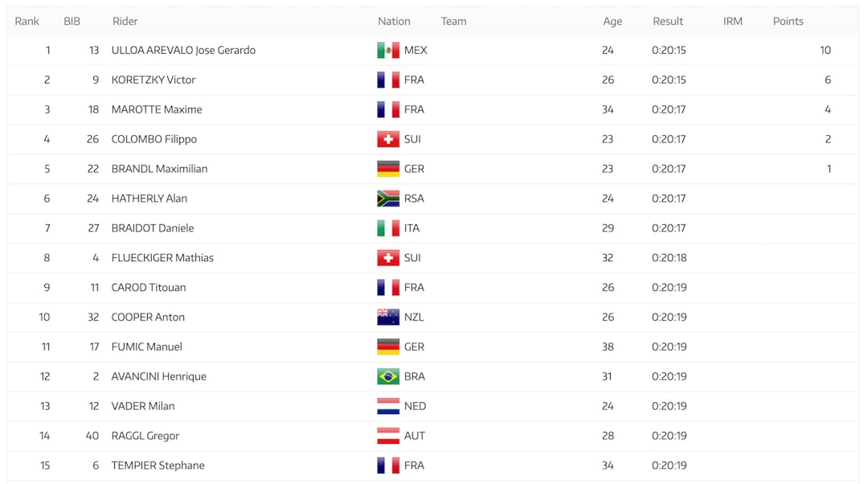Open rider FLUECKIGER Mathias's profile
This screenshot has width=868, height=484.
(x=162, y=258)
